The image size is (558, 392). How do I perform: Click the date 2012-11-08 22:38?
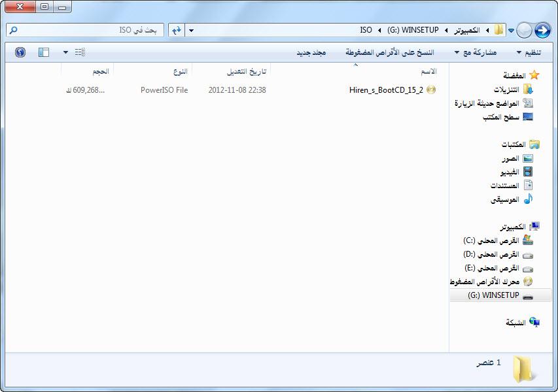point(237,90)
